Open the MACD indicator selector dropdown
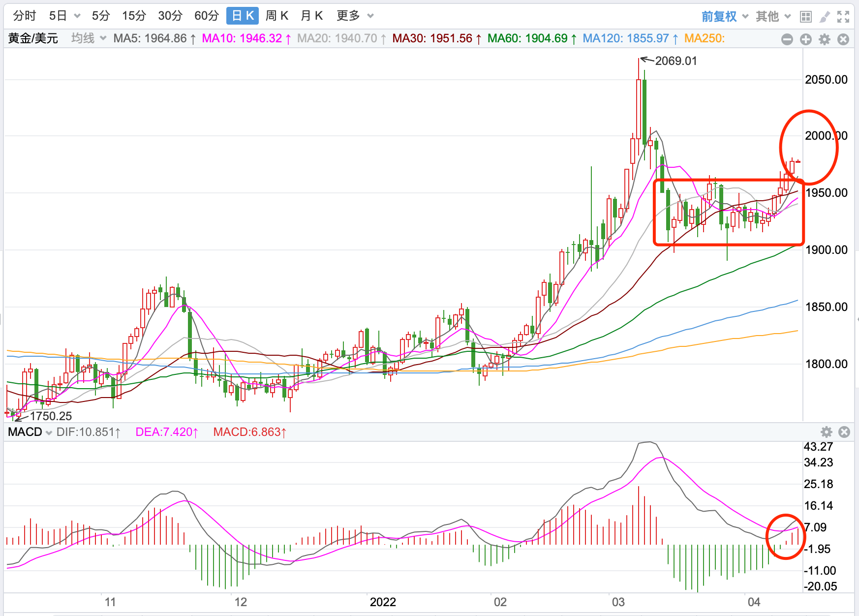The width and height of the screenshot is (859, 616). tap(30, 432)
